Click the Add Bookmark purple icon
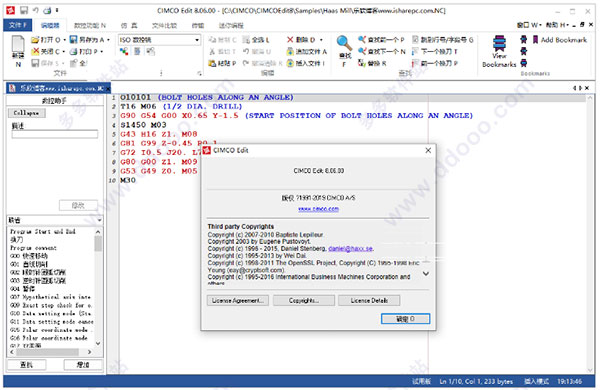 coord(536,39)
